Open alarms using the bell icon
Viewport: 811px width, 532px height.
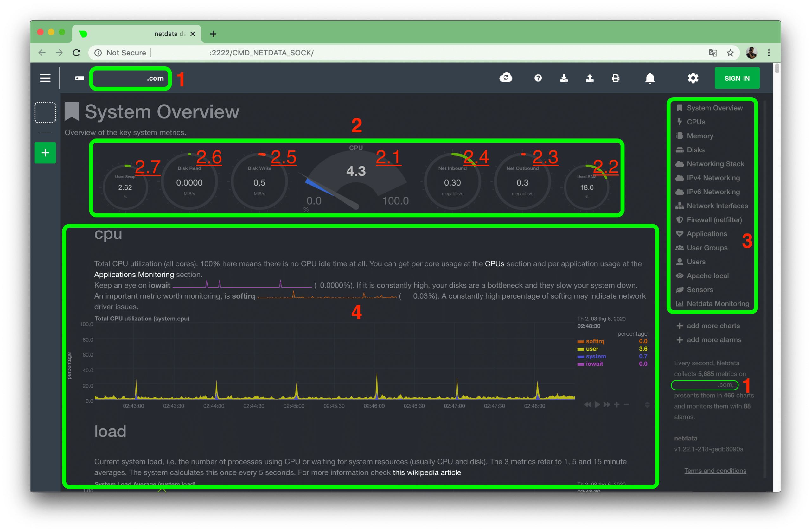pos(649,78)
